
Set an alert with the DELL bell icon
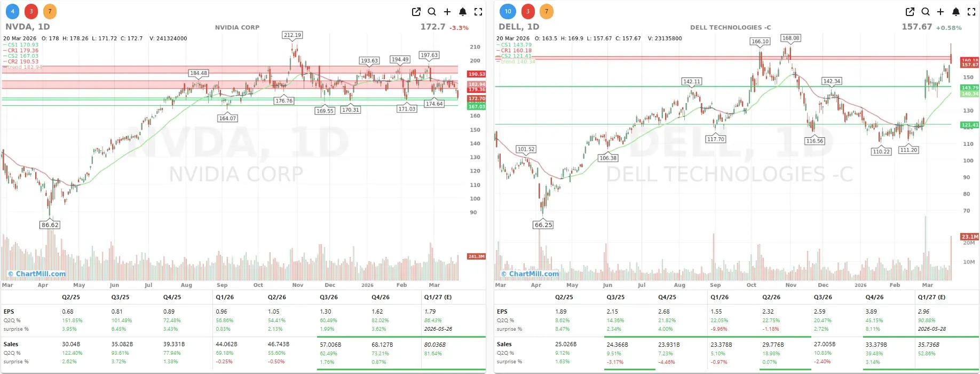click(955, 11)
